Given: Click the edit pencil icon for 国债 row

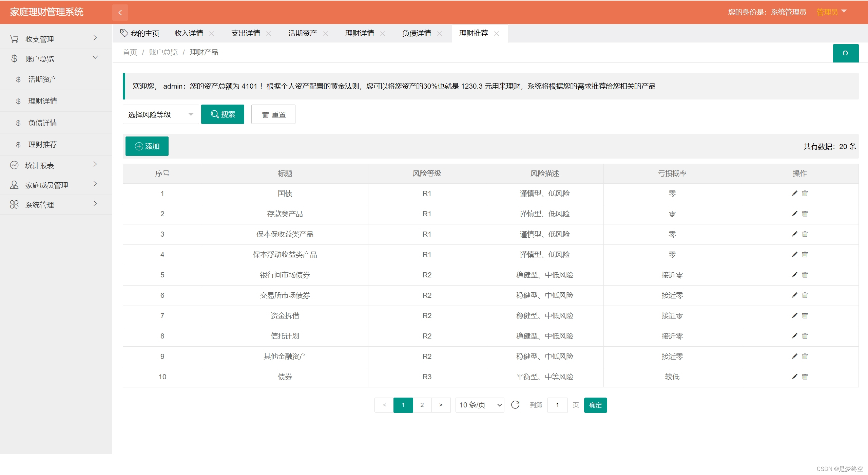Looking at the screenshot, I should [x=794, y=193].
